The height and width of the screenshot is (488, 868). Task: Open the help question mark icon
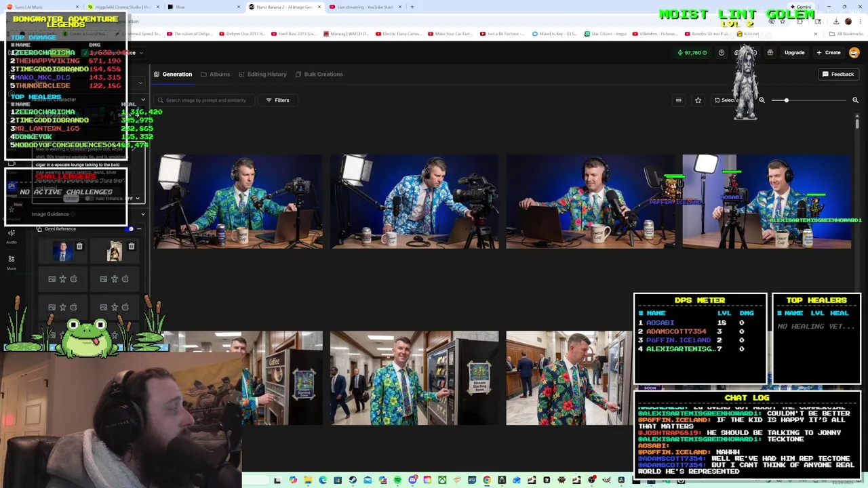coord(721,52)
